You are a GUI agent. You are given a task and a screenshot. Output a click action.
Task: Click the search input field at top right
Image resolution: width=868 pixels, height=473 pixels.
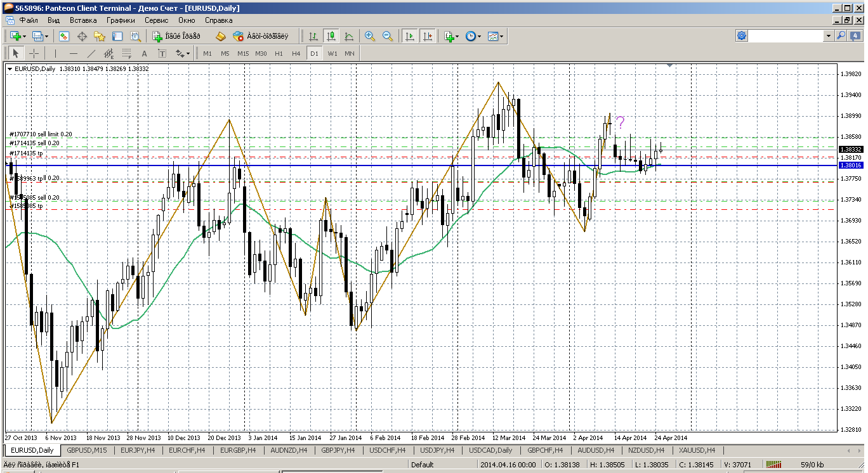coord(786,36)
